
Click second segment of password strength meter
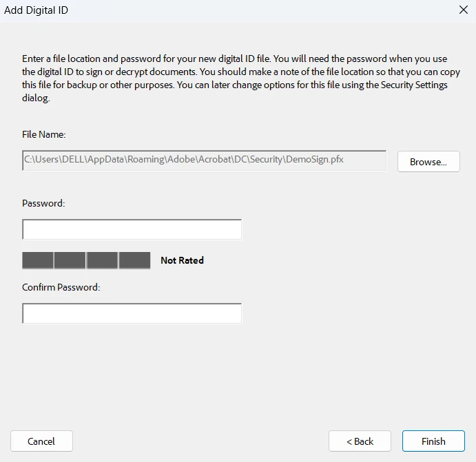[x=70, y=260]
